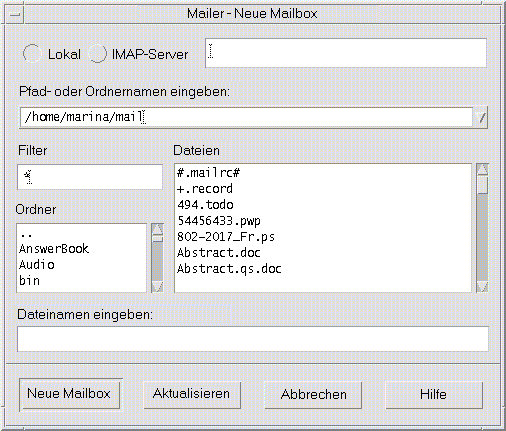Click the Filter input field
The image size is (506, 431).
[90, 177]
